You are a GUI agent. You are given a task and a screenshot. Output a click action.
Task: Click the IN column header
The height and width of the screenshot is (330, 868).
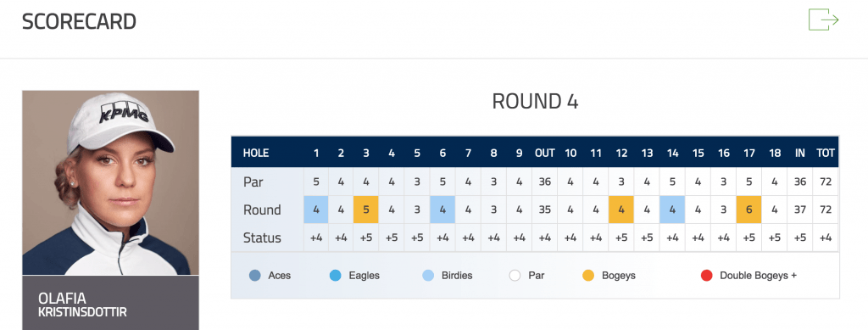(800, 153)
